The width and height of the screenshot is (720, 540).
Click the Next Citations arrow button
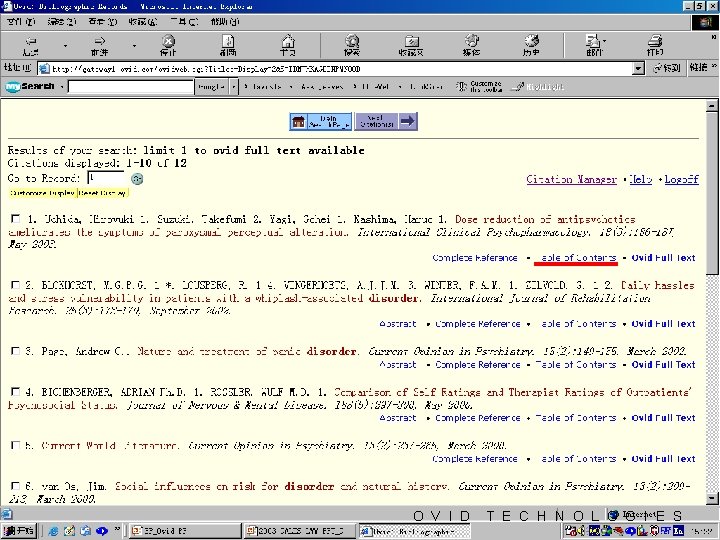click(x=386, y=122)
